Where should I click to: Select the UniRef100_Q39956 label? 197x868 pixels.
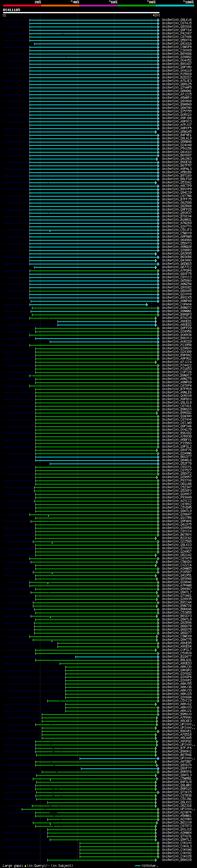pyautogui.click(x=177, y=332)
